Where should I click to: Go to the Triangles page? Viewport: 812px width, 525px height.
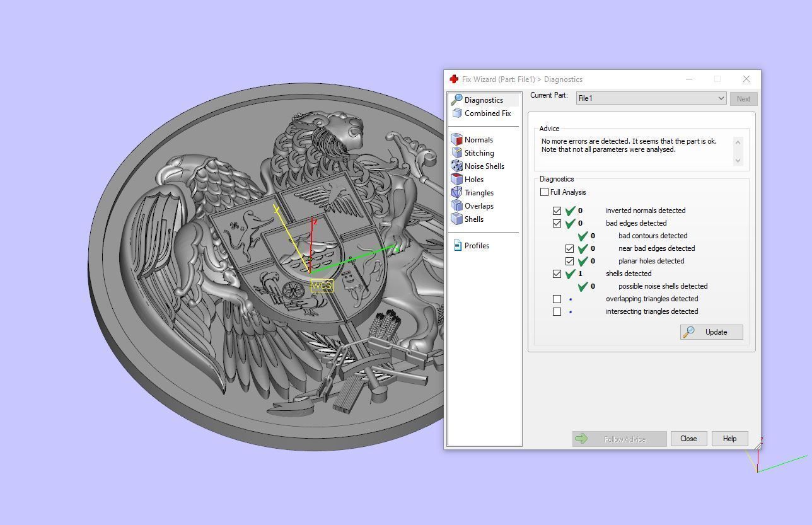tap(479, 193)
